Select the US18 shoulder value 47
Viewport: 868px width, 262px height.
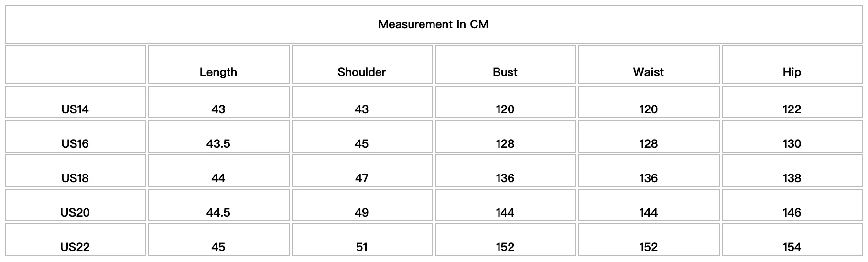pyautogui.click(x=362, y=178)
